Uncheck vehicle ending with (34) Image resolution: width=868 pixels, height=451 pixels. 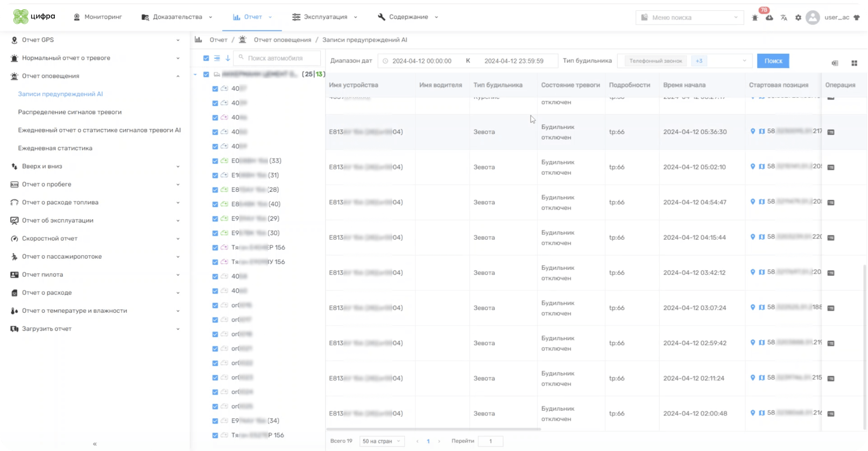click(215, 421)
